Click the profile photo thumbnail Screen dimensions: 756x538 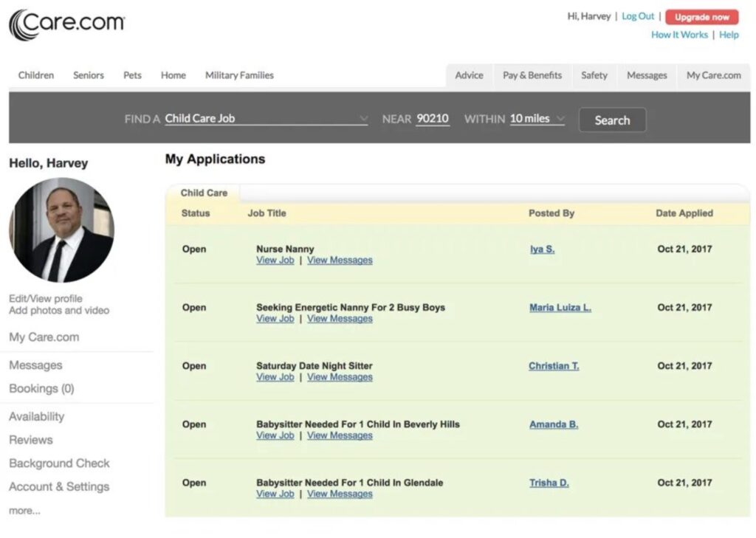point(61,230)
